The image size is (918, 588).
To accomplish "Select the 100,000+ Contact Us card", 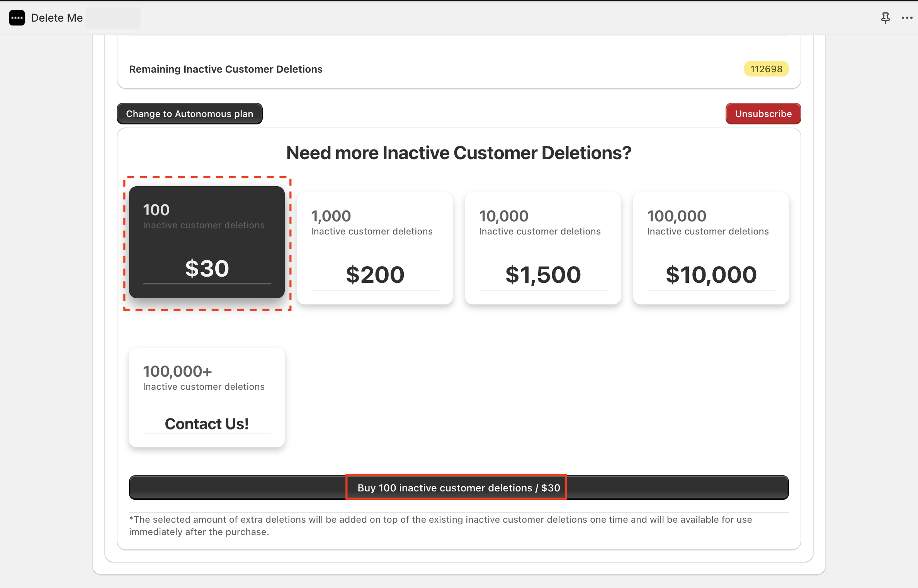I will coord(207,398).
